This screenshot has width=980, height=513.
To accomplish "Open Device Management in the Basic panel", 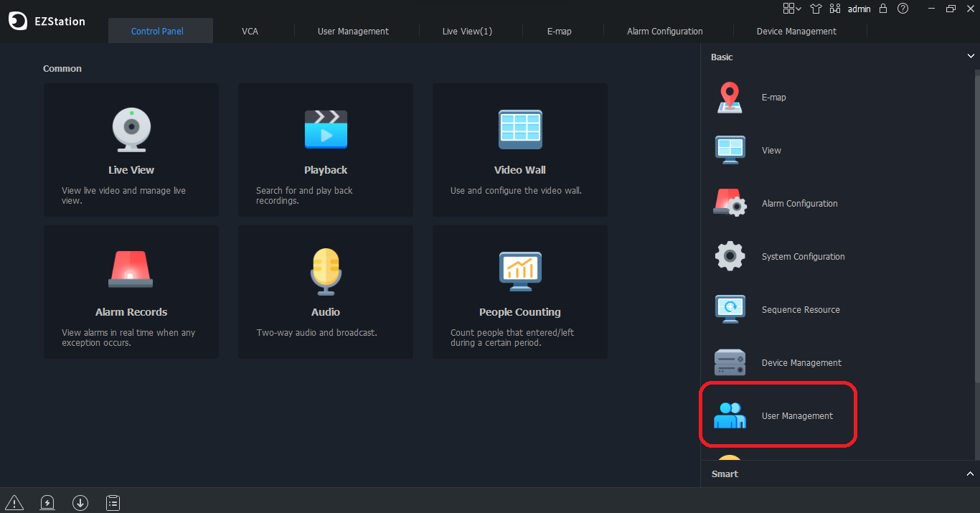I will (801, 362).
